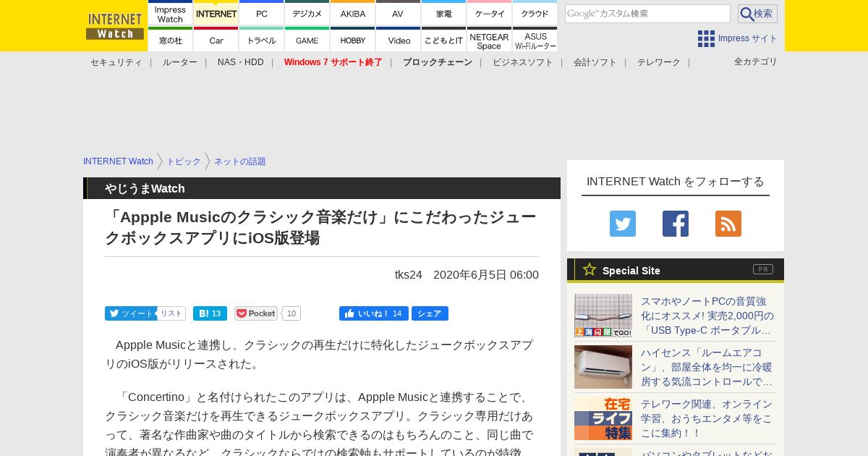Screen dimensions: 868x456
Task: Click the INTERNET Watch logo
Action: [x=115, y=26]
